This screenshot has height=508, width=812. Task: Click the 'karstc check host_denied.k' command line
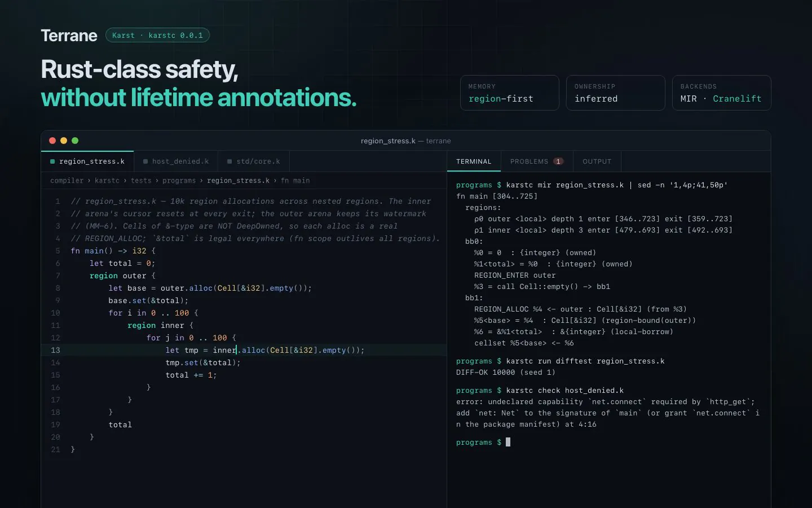click(x=565, y=391)
